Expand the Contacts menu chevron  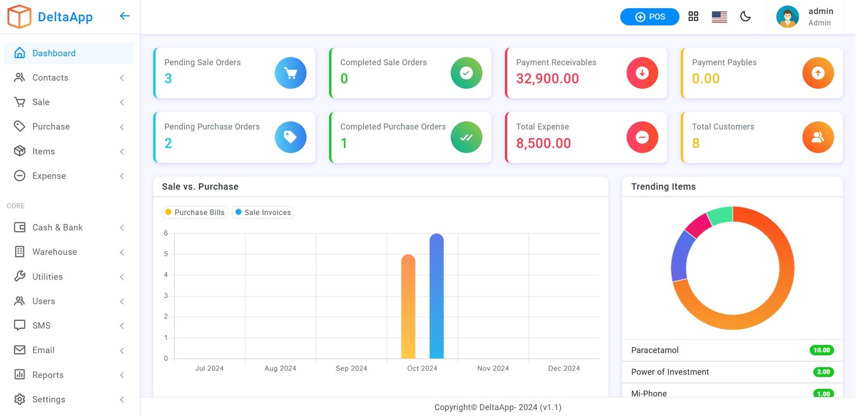122,78
